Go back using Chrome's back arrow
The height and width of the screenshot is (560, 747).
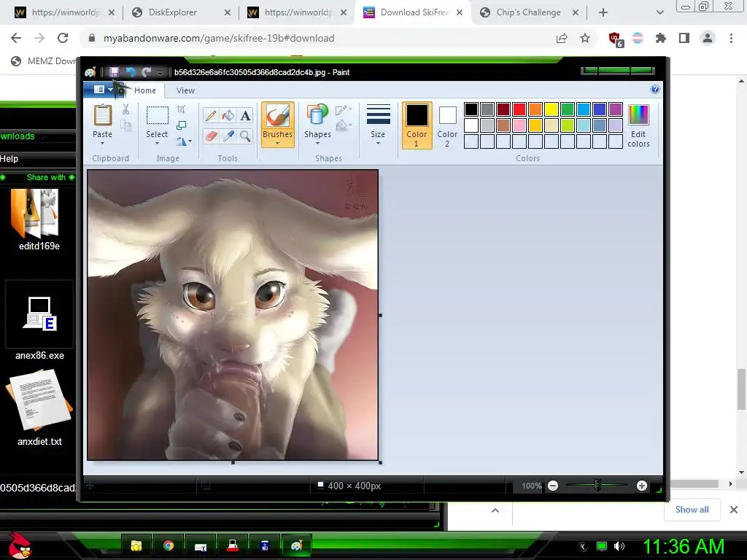pyautogui.click(x=16, y=38)
